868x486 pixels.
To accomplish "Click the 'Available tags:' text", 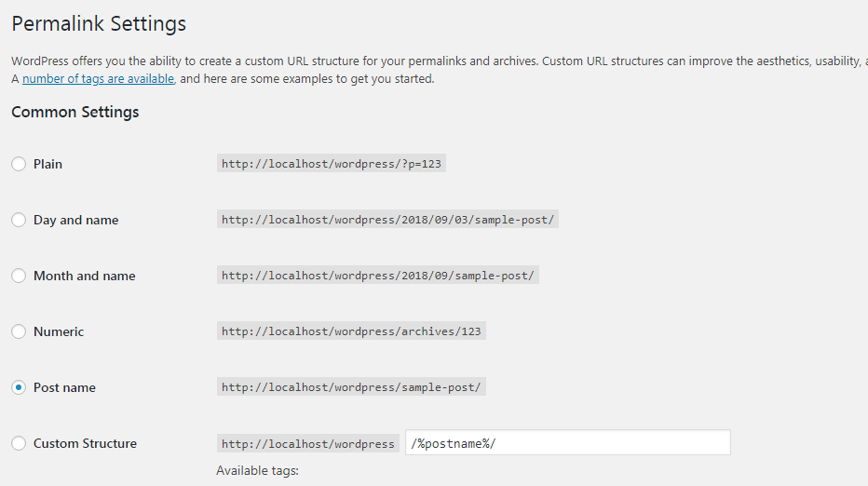I will 257,471.
